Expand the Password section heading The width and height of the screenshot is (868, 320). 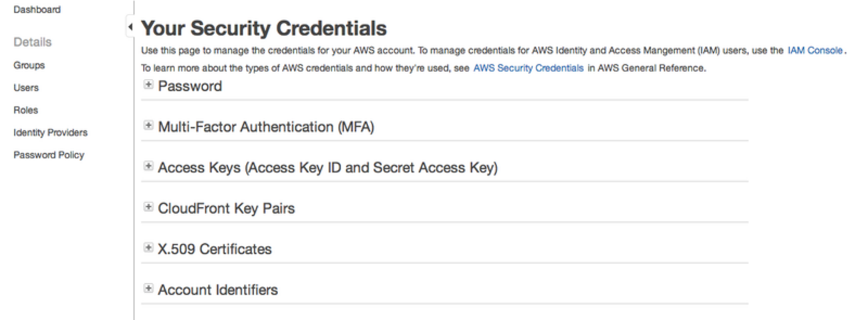tap(190, 86)
